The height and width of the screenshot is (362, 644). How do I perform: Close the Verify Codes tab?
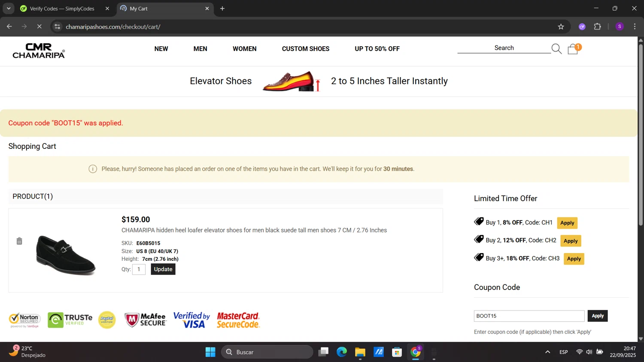[107, 9]
